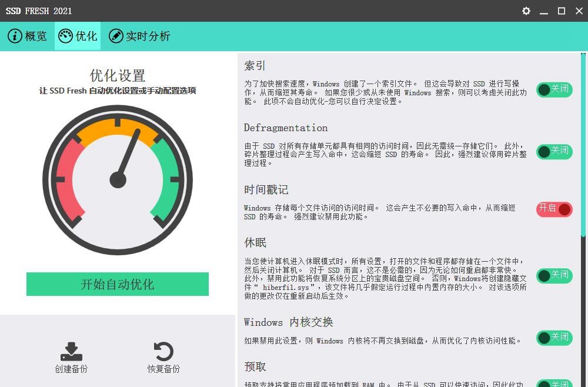
Task: Close the SSD Fresh window
Action: pos(579,11)
